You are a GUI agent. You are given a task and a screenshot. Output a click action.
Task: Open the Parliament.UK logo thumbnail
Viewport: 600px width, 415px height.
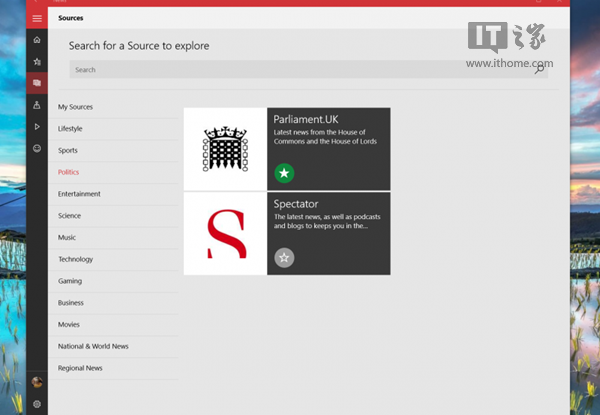pyautogui.click(x=225, y=149)
